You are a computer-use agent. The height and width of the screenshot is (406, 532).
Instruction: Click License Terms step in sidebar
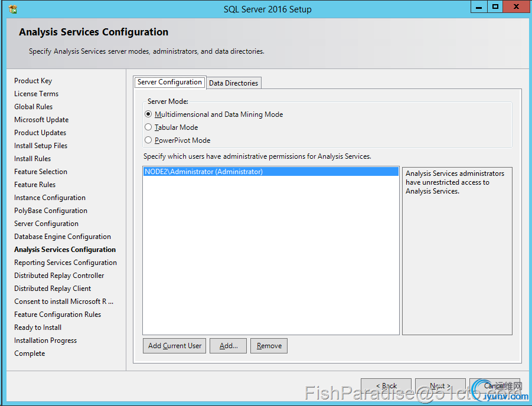coord(36,94)
